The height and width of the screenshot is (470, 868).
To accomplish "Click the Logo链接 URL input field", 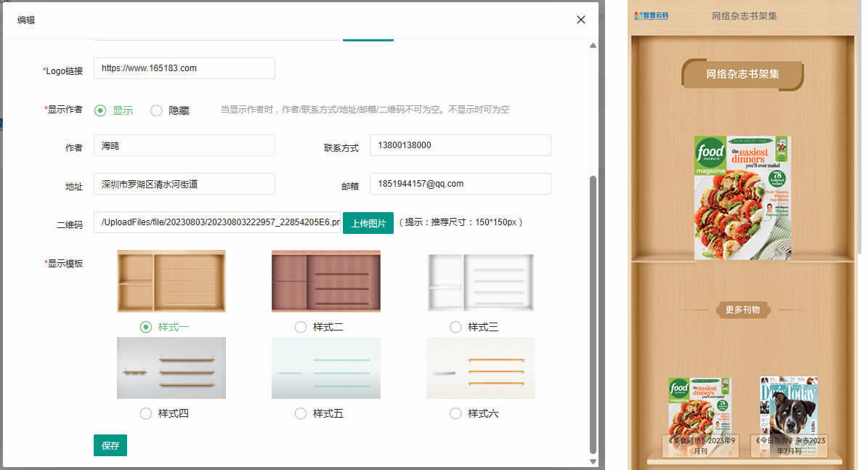I will (x=184, y=68).
